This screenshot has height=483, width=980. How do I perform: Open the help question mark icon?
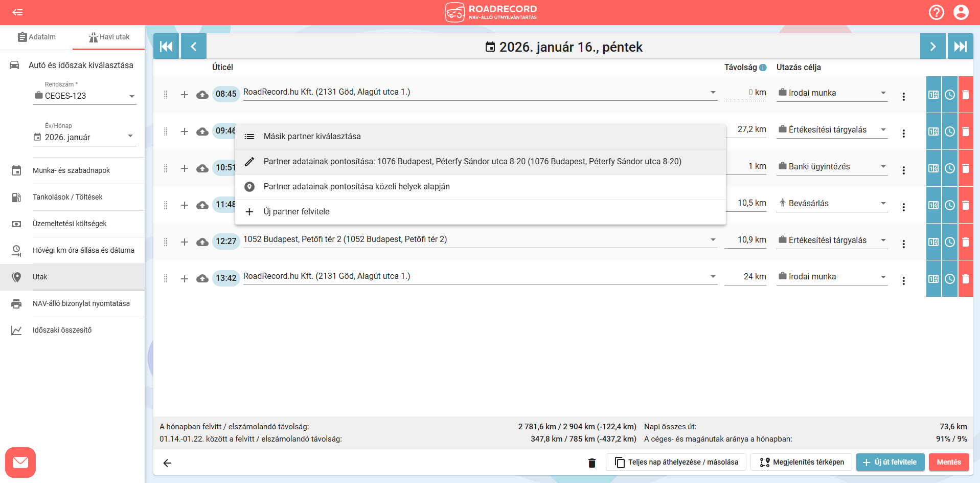pyautogui.click(x=936, y=12)
